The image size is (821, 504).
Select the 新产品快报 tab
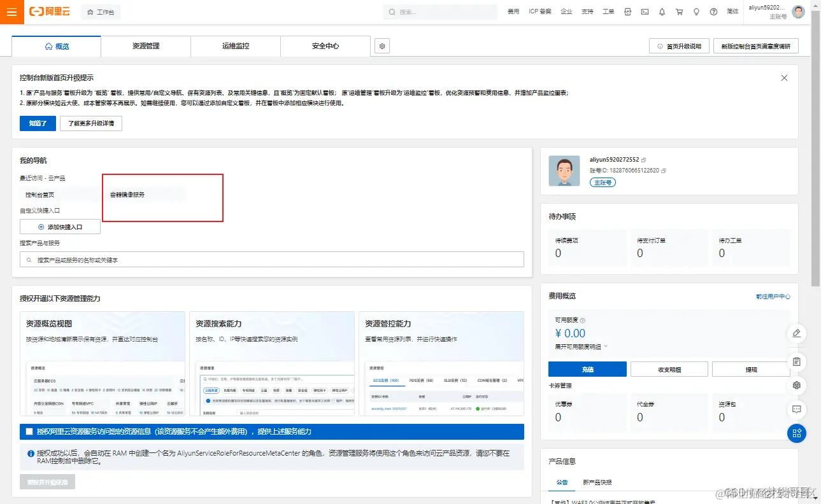[597, 482]
